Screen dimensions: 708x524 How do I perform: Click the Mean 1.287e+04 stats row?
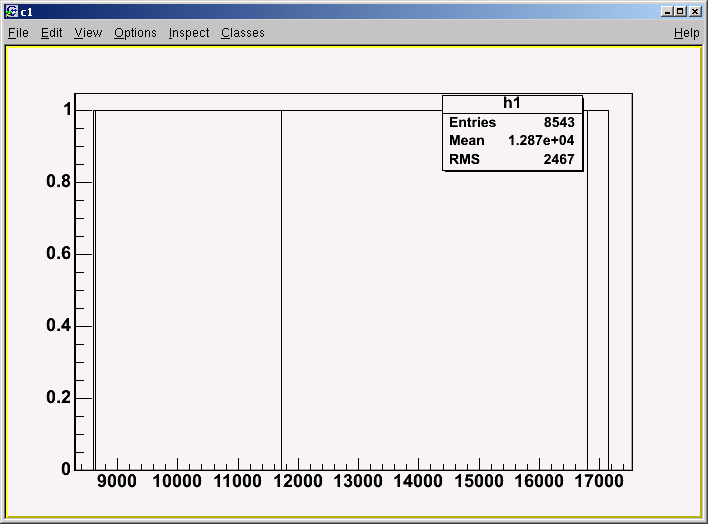[x=512, y=140]
